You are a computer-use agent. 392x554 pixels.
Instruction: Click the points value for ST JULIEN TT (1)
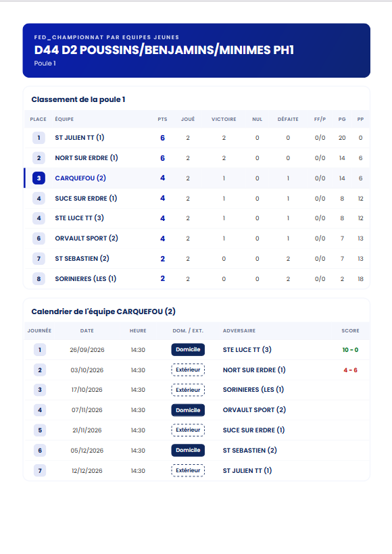[x=162, y=138]
